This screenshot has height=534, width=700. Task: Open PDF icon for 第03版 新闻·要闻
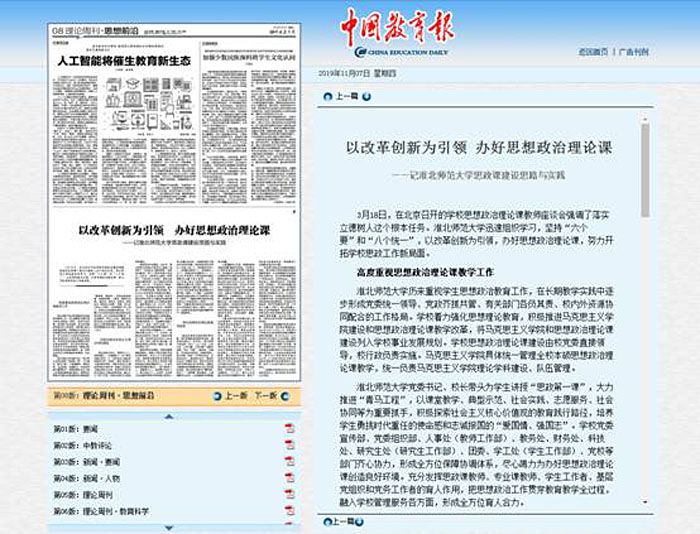pyautogui.click(x=290, y=461)
